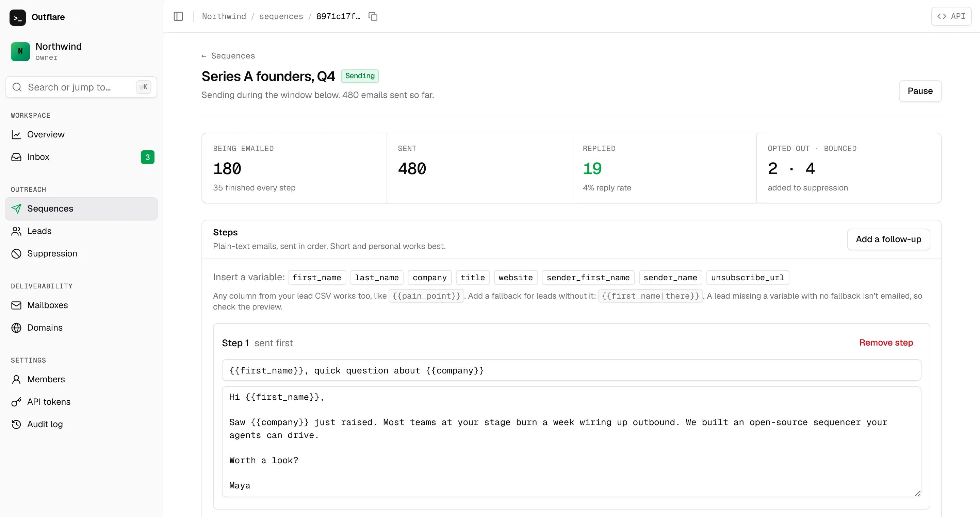Click the Domains globe icon

coord(16,328)
